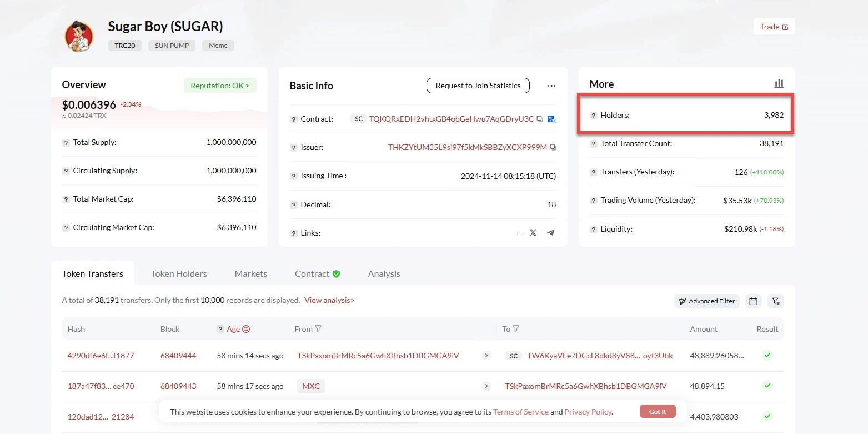
Task: Open the Markets tab
Action: tap(251, 273)
